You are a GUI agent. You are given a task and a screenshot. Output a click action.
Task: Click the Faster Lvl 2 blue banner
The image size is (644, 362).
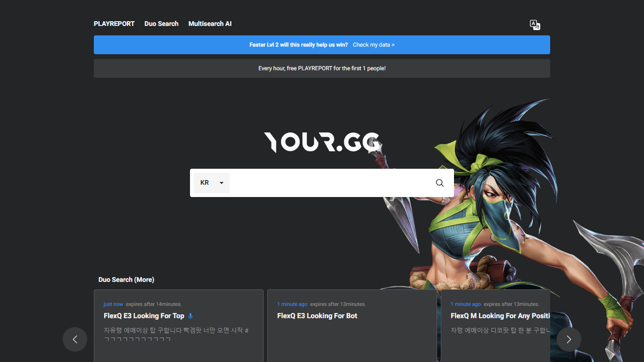click(x=322, y=45)
